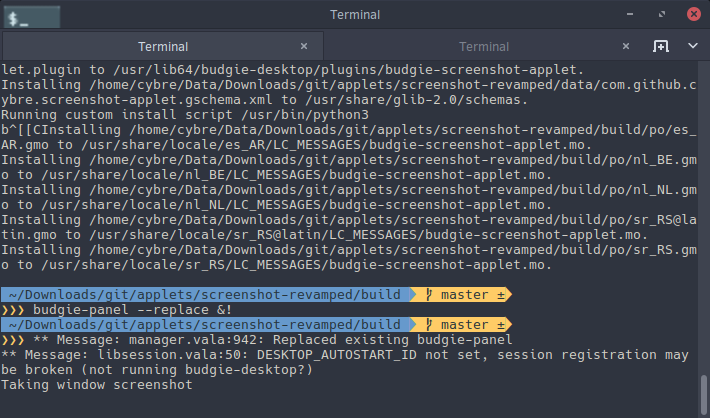Click the 'be broken (not running budgie-desktop?)' line
This screenshot has width=710, height=418.
click(157, 370)
